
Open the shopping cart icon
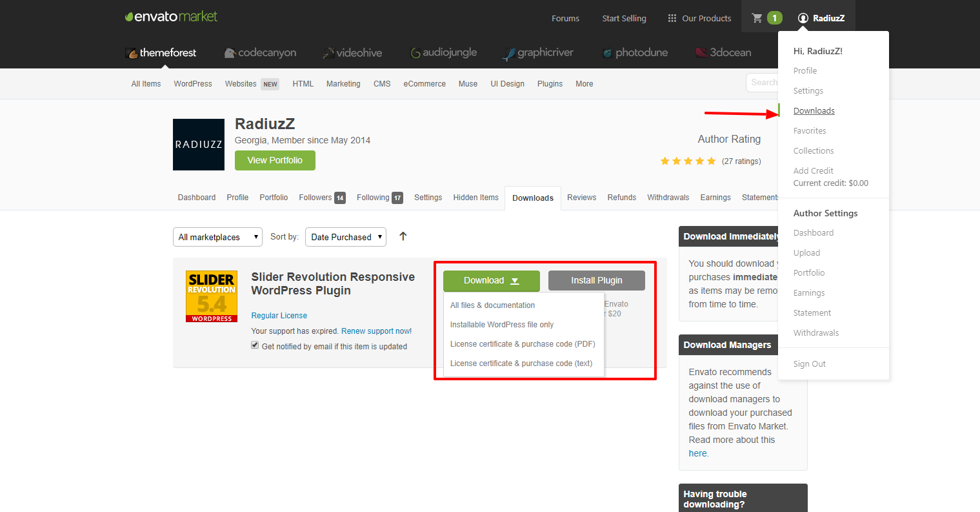(757, 18)
